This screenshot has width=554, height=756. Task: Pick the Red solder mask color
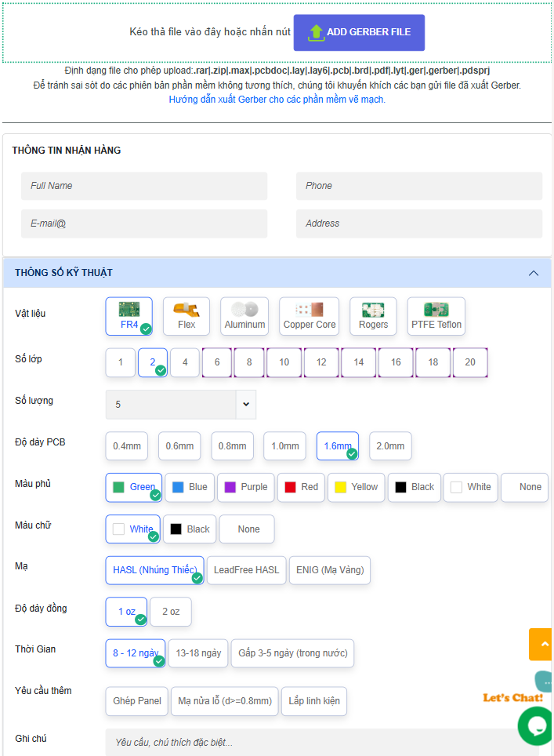pyautogui.click(x=301, y=487)
